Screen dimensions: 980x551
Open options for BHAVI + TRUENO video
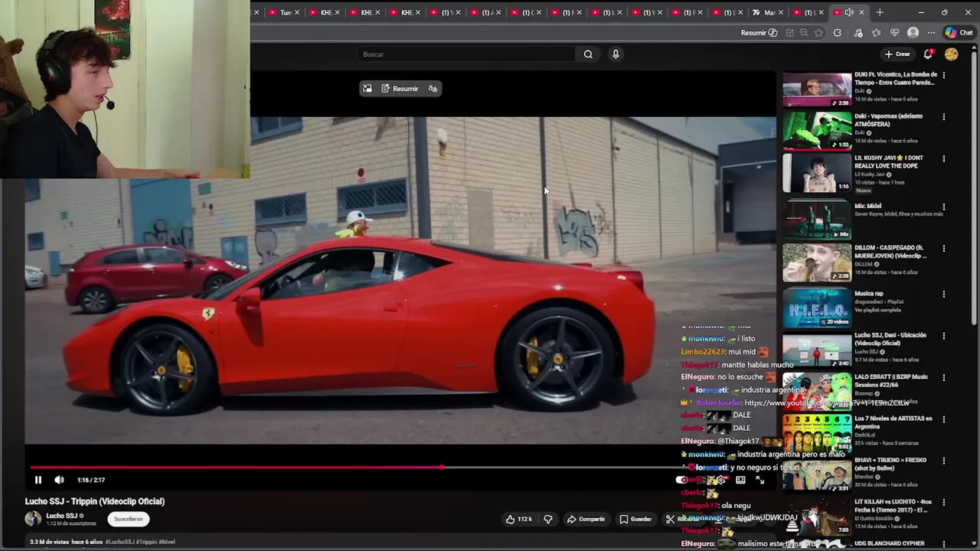point(943,461)
